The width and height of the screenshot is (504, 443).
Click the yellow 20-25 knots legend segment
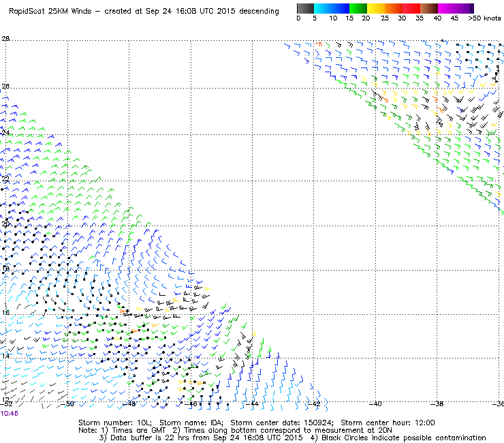pyautogui.click(x=376, y=8)
